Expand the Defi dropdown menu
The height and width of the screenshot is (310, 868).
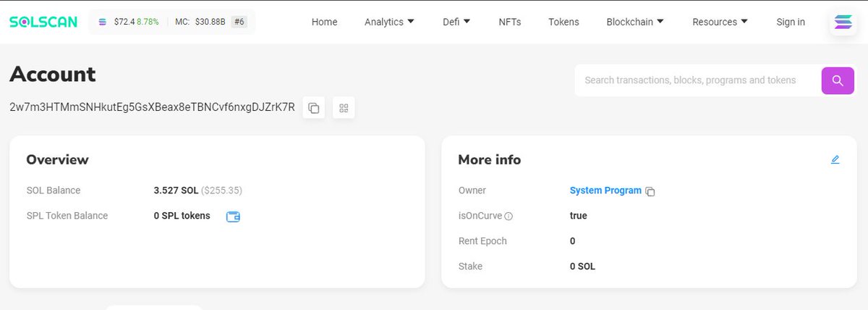coord(456,22)
